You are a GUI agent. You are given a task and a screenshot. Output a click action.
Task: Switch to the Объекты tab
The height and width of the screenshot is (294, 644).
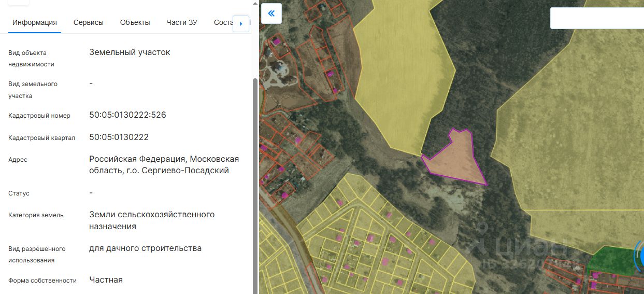coord(135,22)
